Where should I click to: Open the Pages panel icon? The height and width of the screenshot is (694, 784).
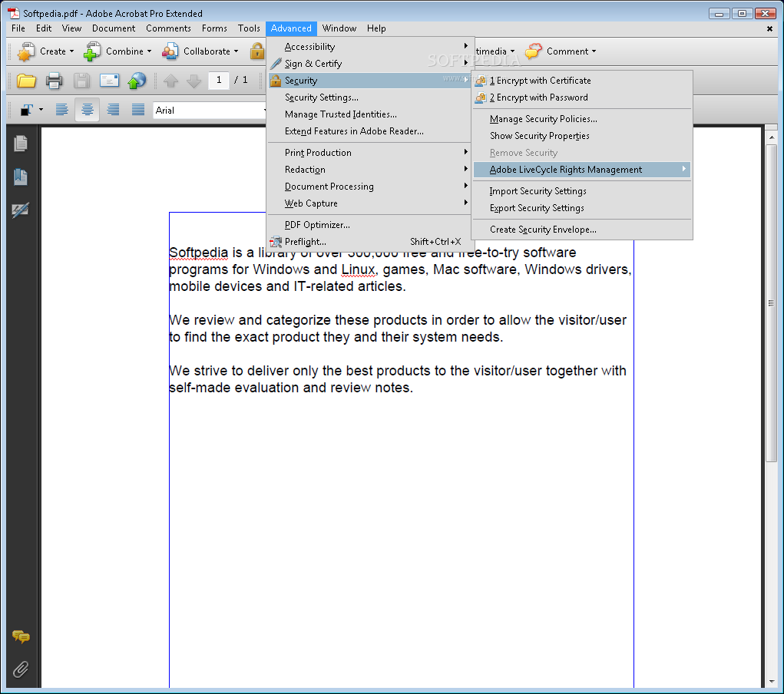(x=21, y=144)
